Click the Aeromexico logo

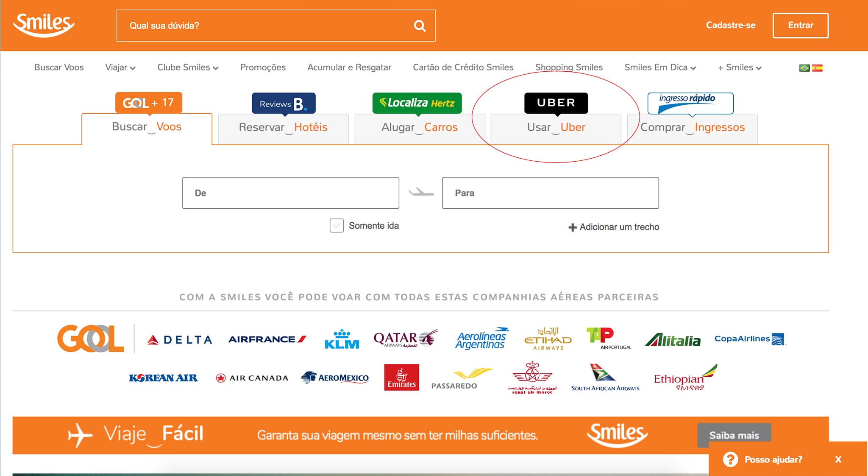pos(335,378)
